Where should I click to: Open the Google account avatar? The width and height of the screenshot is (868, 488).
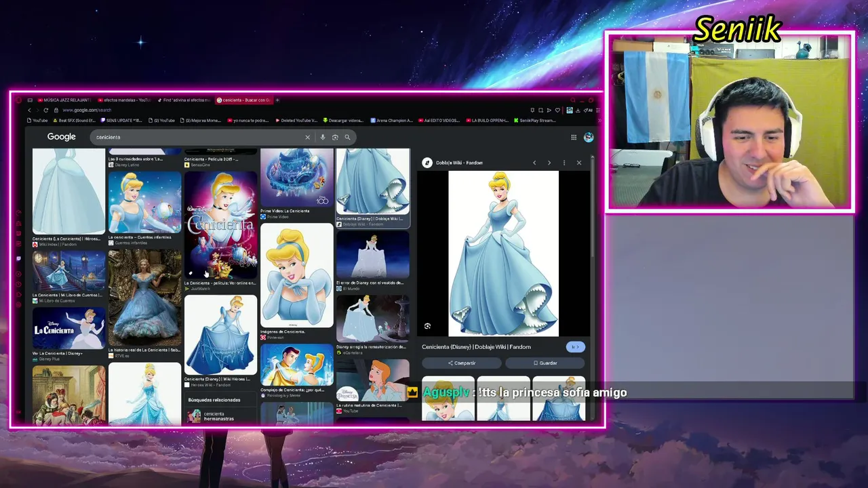589,137
